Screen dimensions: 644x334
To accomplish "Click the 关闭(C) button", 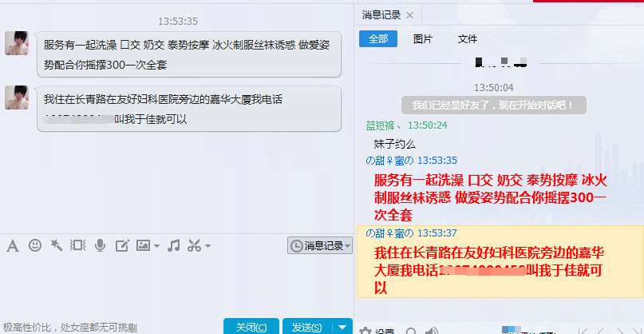I will click(x=251, y=327).
